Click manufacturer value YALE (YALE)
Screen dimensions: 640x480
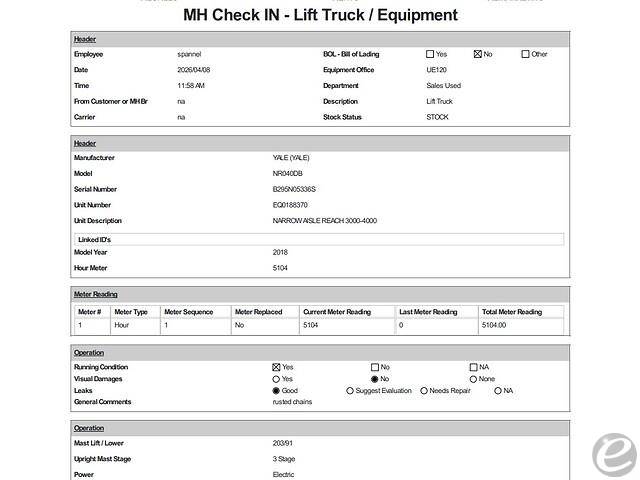click(x=291, y=158)
